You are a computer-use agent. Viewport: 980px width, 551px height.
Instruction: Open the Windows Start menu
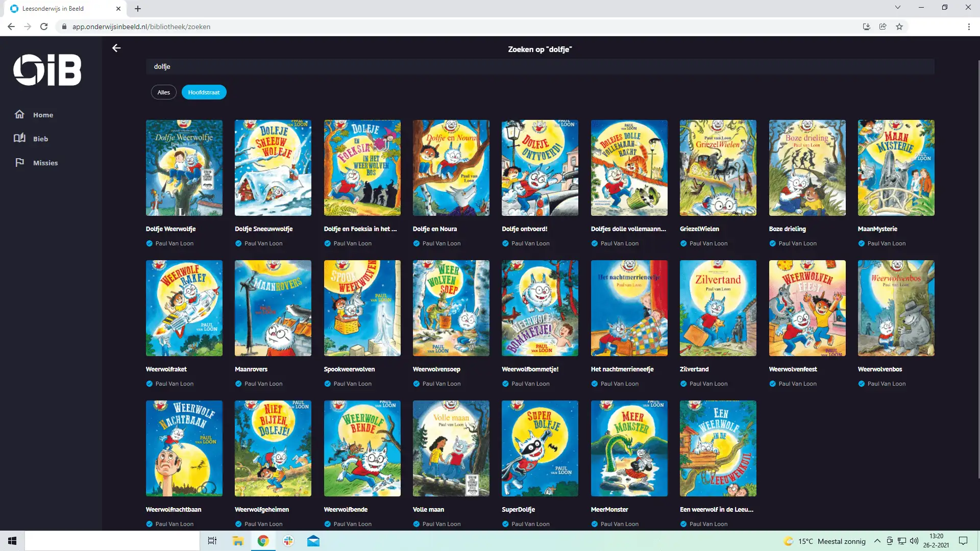pos(12,541)
